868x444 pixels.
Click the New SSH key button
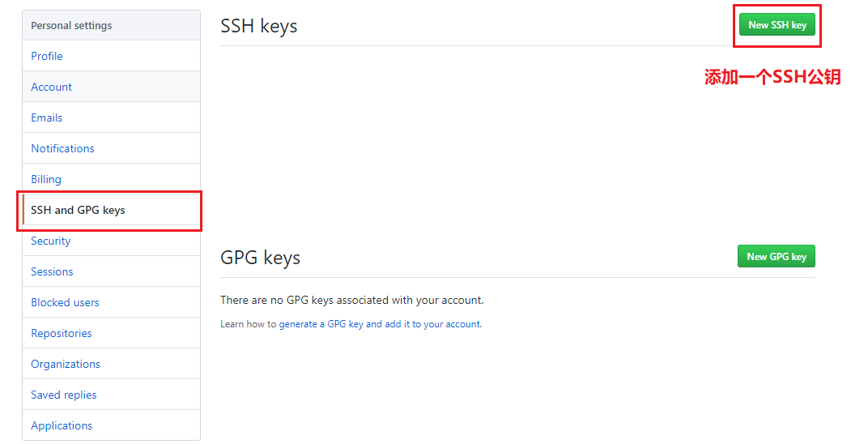coord(777,25)
